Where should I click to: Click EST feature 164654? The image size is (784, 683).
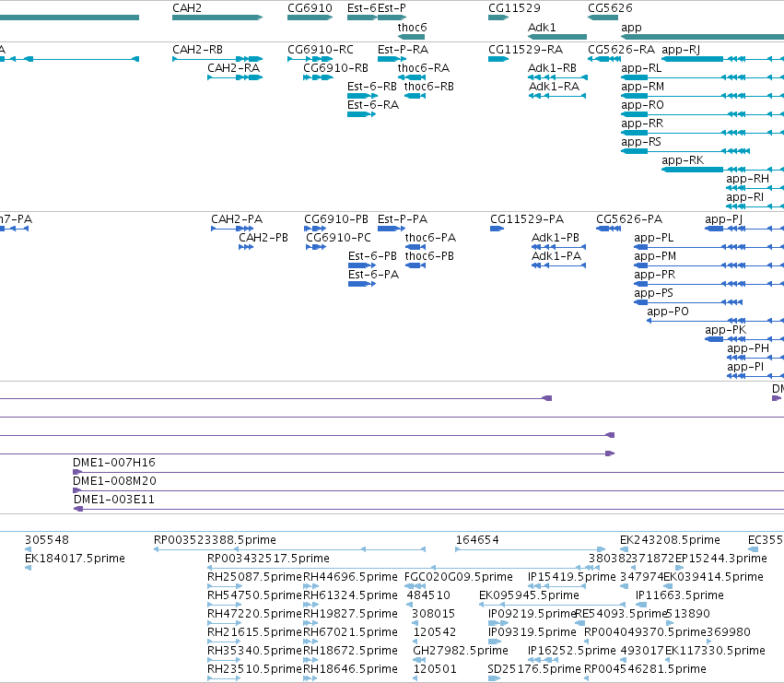[x=477, y=540]
